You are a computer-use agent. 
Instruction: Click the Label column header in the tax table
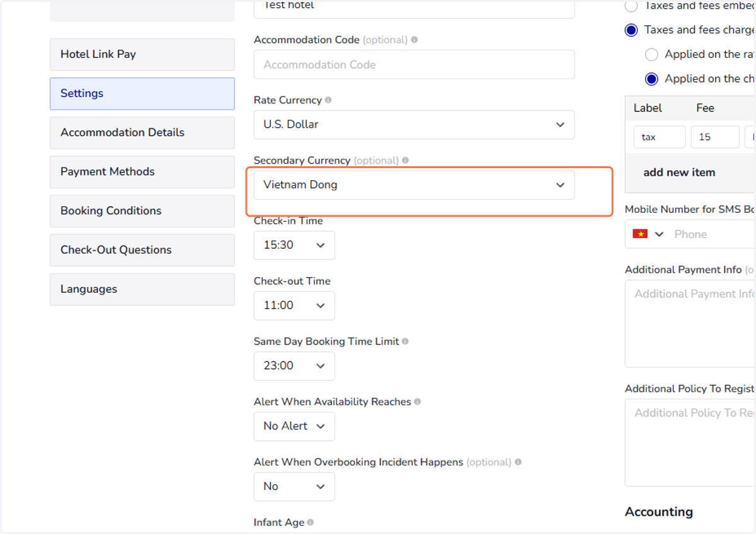648,108
